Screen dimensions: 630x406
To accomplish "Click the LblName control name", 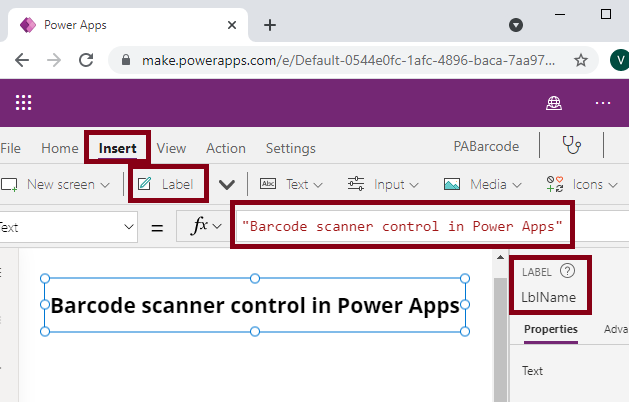I will (548, 297).
